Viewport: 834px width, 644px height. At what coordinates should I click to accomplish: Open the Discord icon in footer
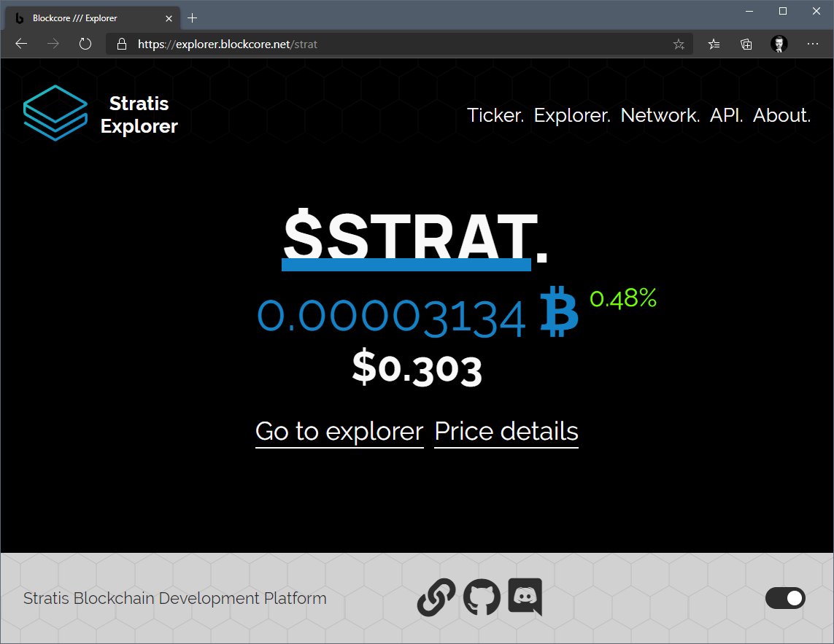pos(525,597)
